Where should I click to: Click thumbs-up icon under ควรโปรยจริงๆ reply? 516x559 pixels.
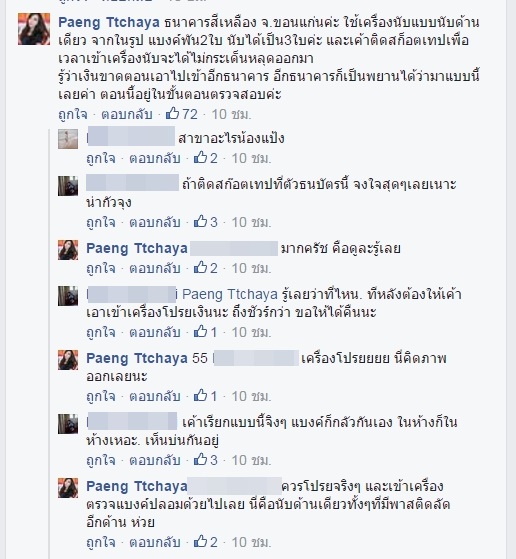[200, 542]
